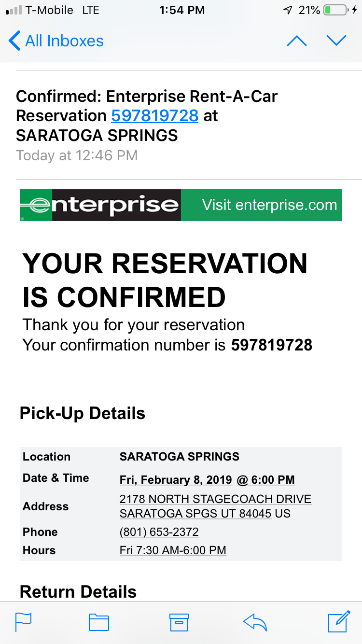The width and height of the screenshot is (362, 644).
Task: Compose a new message with pencil icon
Action: tap(338, 621)
